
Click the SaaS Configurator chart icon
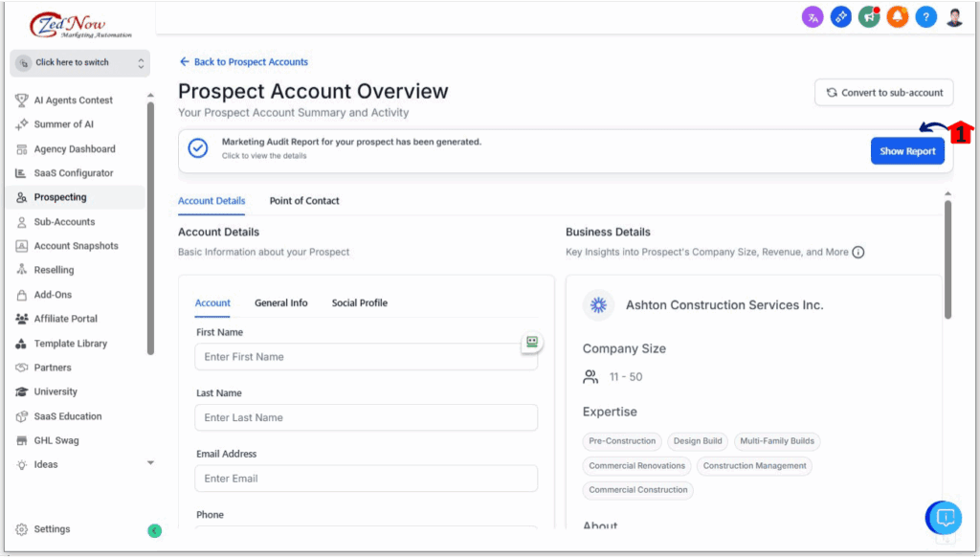pyautogui.click(x=21, y=173)
